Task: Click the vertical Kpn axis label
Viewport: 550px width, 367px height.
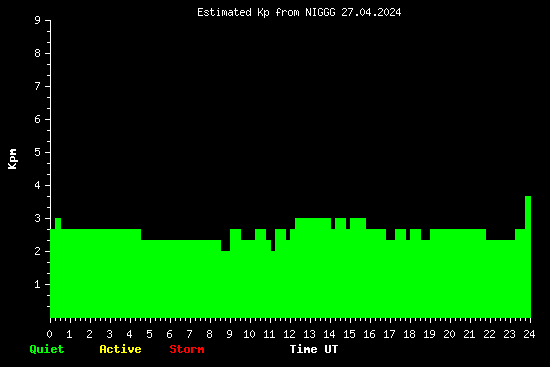Action: (12, 159)
